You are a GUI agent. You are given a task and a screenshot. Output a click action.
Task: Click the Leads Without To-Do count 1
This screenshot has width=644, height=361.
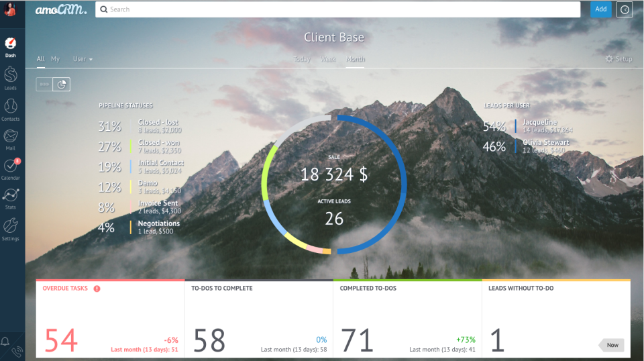497,340
